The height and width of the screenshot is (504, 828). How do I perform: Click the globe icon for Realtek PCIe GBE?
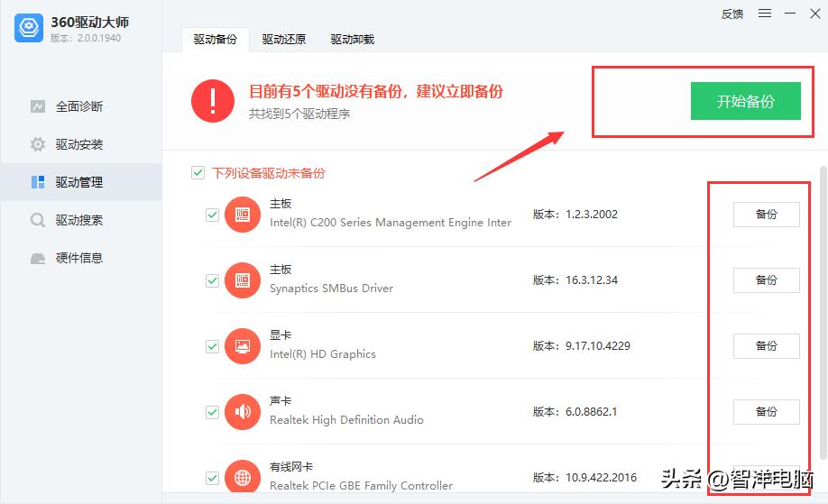243,477
